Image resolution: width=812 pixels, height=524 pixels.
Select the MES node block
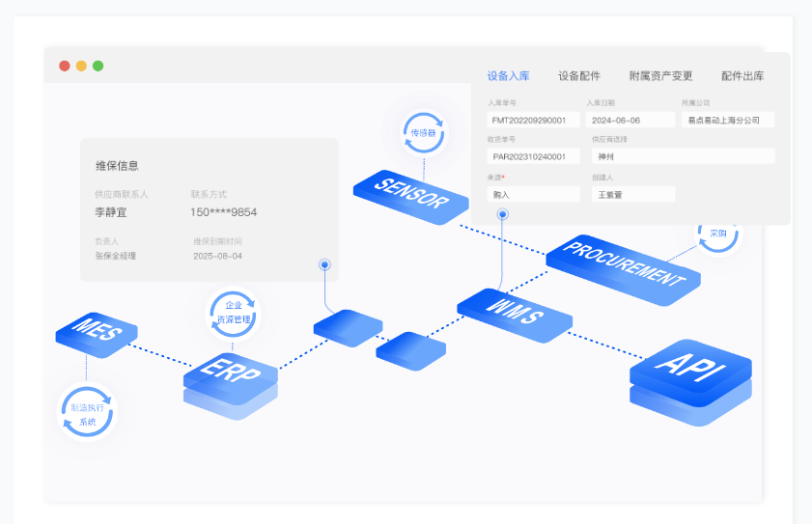[97, 333]
